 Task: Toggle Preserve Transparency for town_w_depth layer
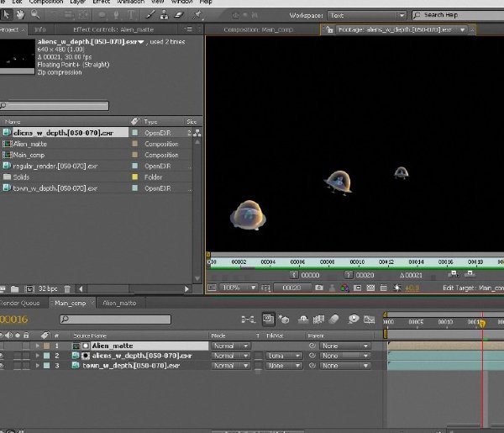pyautogui.click(x=258, y=366)
